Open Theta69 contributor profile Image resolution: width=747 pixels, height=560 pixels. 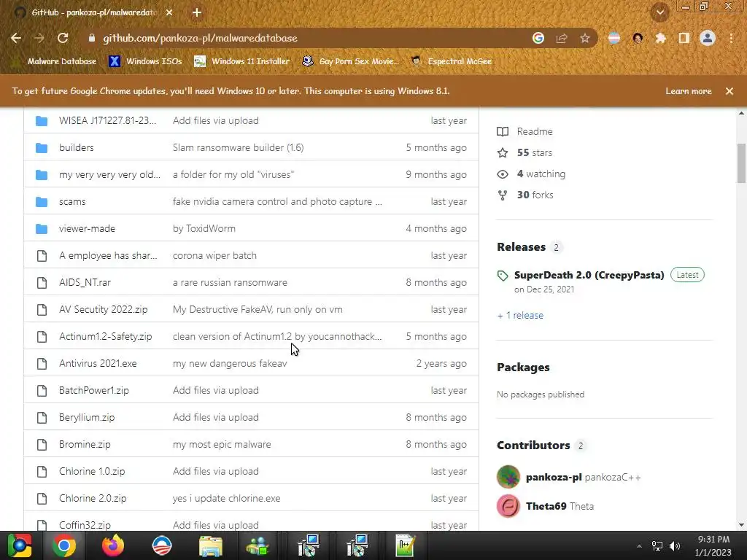pyautogui.click(x=546, y=507)
